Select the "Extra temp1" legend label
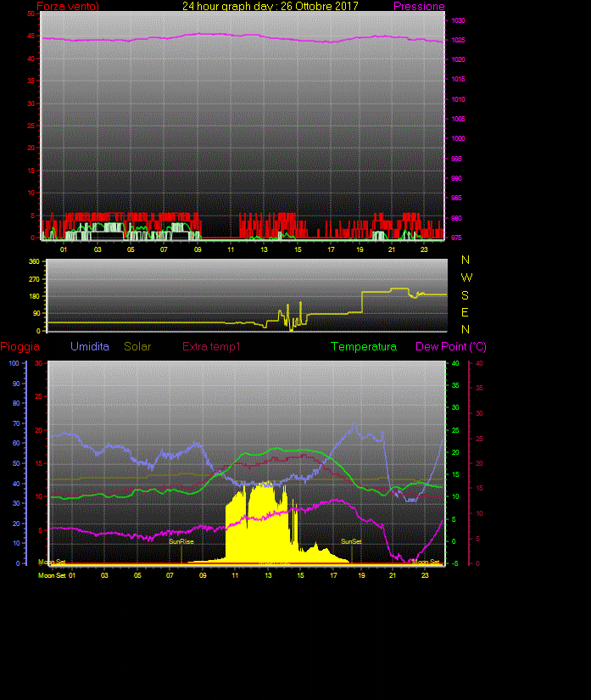 [211, 347]
